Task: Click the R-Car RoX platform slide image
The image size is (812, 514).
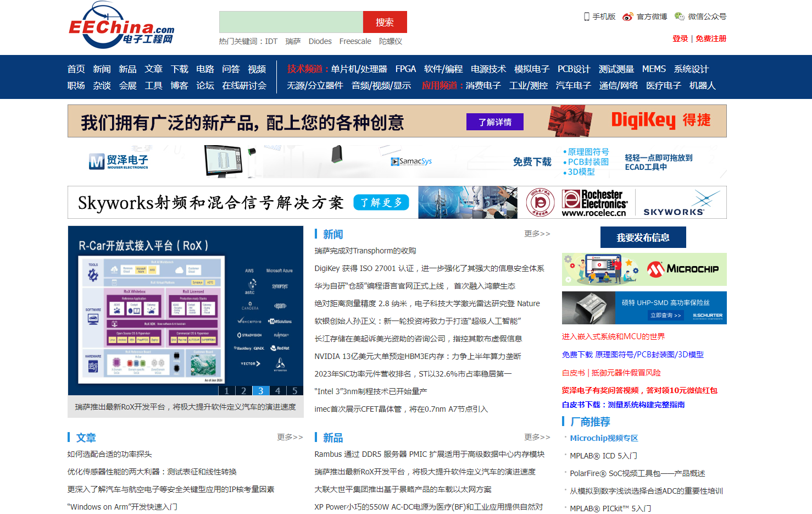Action: click(x=186, y=310)
